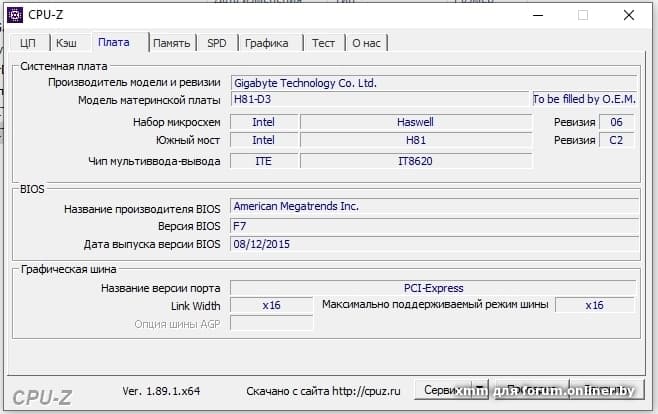The width and height of the screenshot is (658, 414).
Task: Click the CPU-Z app icon in title bar
Action: pyautogui.click(x=15, y=15)
